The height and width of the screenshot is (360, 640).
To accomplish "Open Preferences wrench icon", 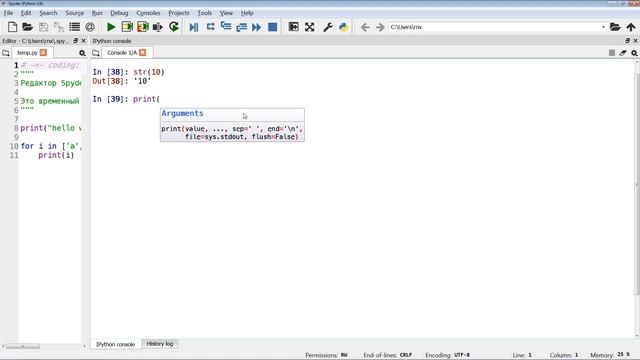I will pos(327,27).
